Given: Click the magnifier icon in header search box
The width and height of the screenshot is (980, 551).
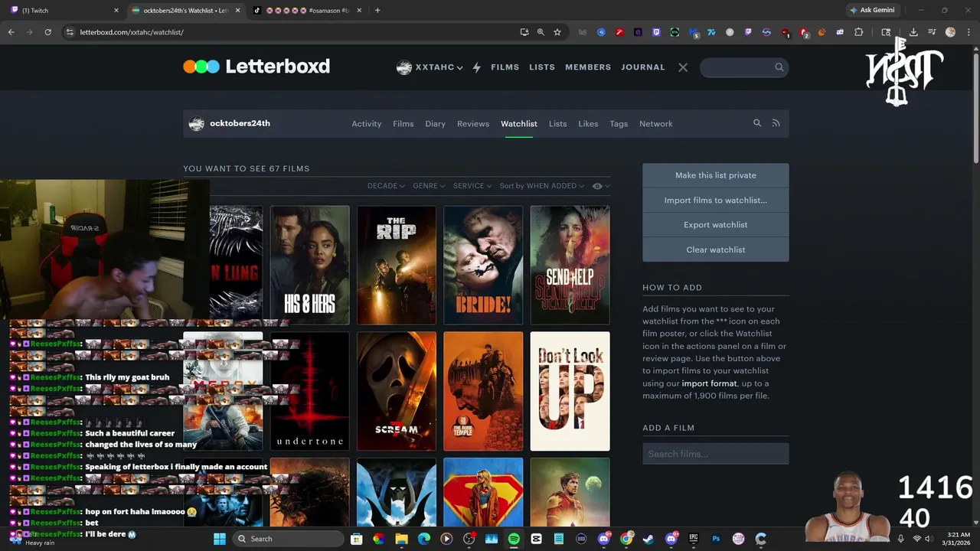Looking at the screenshot, I should coord(779,67).
